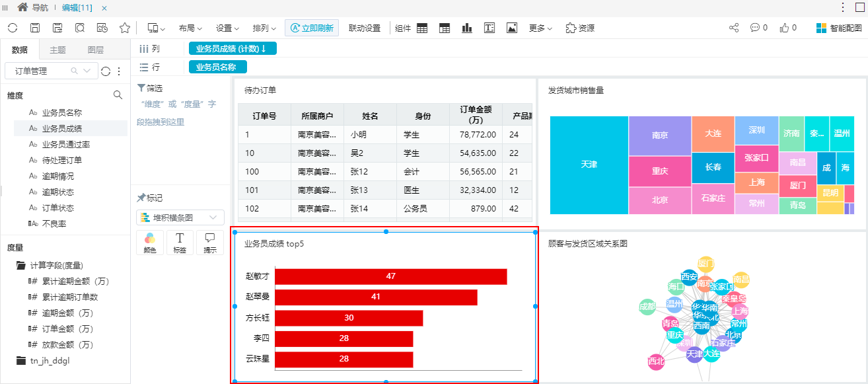Screen dimensions: 868x384
Task: Insert a bar chart component
Action: [467, 28]
